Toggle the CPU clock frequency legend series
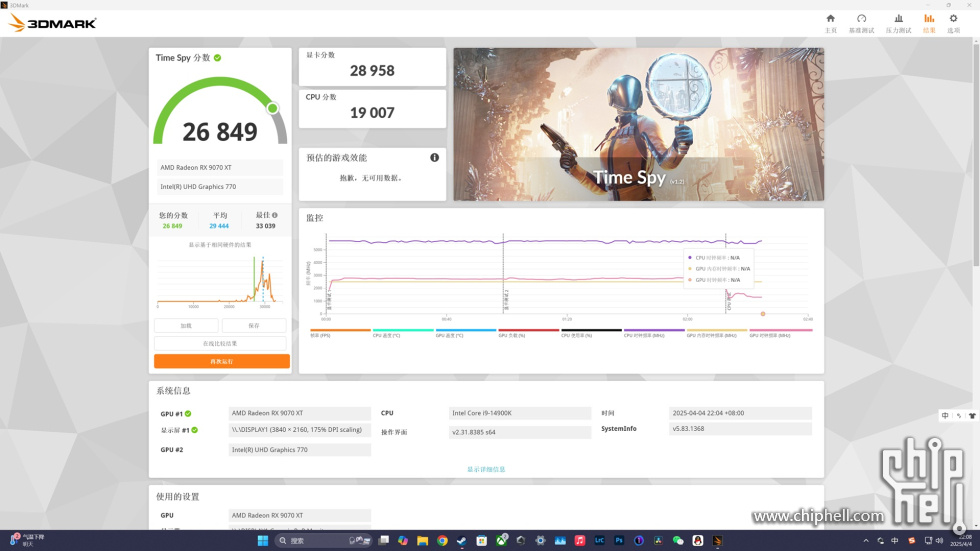 pyautogui.click(x=654, y=332)
